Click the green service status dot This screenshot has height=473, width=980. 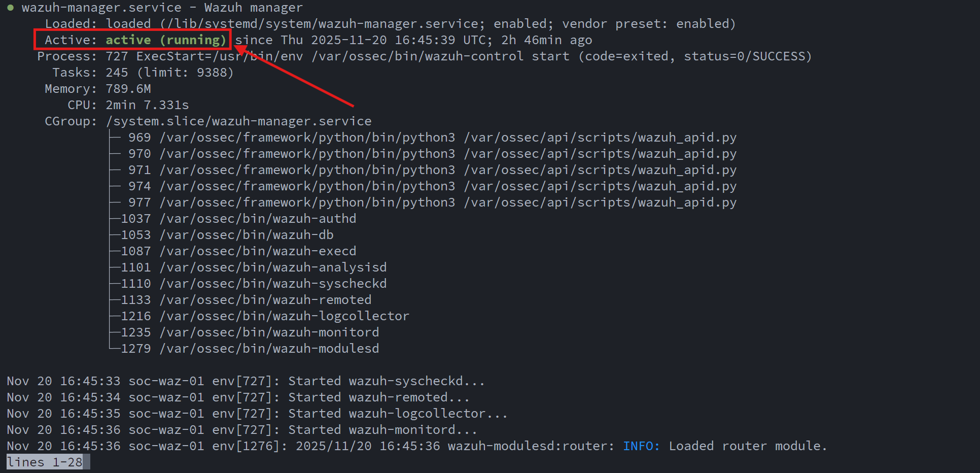tap(10, 8)
